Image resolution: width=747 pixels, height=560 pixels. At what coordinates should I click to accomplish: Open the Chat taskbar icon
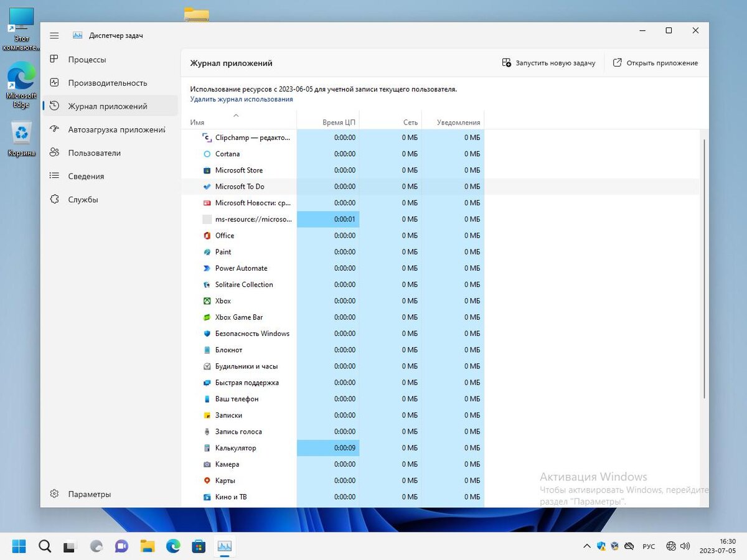click(121, 546)
